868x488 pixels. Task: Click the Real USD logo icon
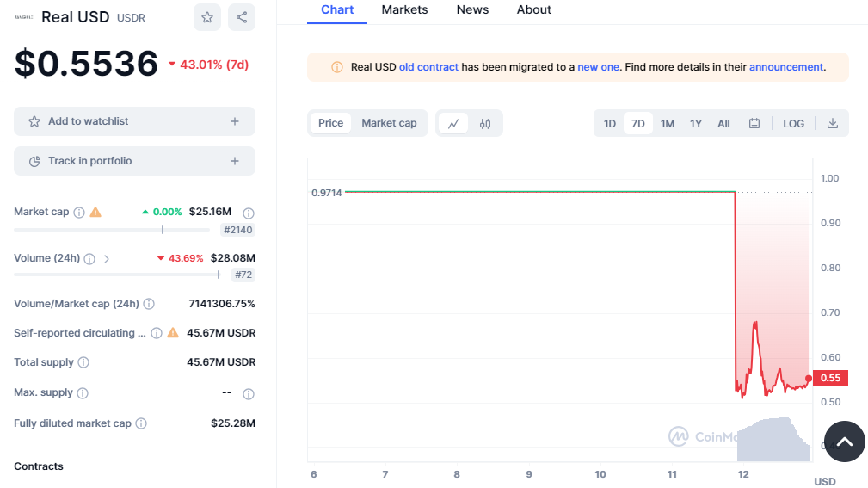pos(24,17)
